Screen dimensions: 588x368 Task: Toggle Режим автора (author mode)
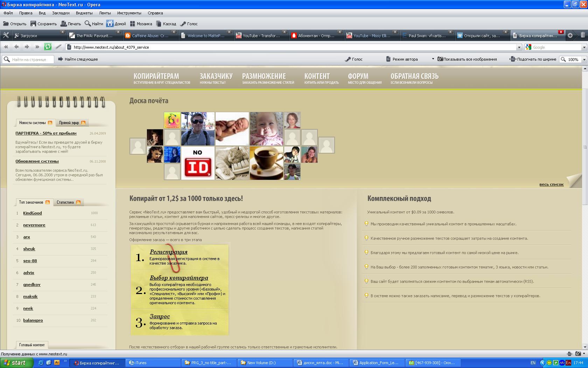(402, 59)
